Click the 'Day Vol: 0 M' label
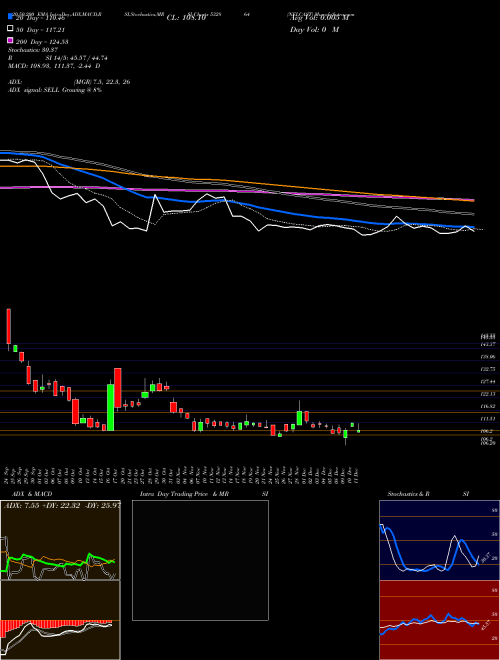The height and width of the screenshot is (660, 500). tap(314, 30)
